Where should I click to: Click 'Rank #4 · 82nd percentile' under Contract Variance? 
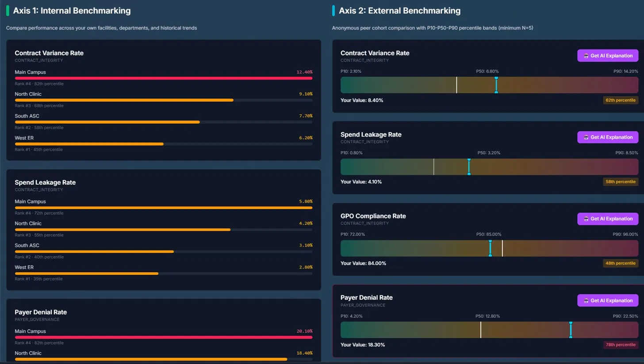click(39, 84)
